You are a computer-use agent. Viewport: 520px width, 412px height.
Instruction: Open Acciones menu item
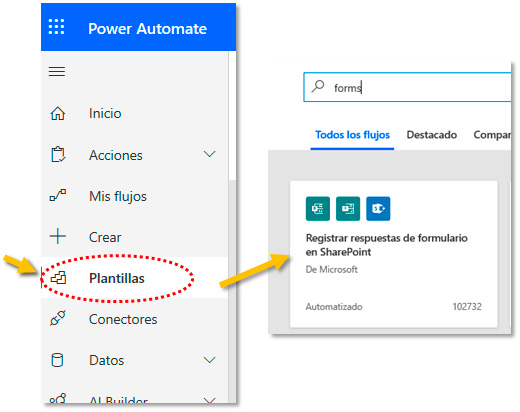tap(116, 155)
